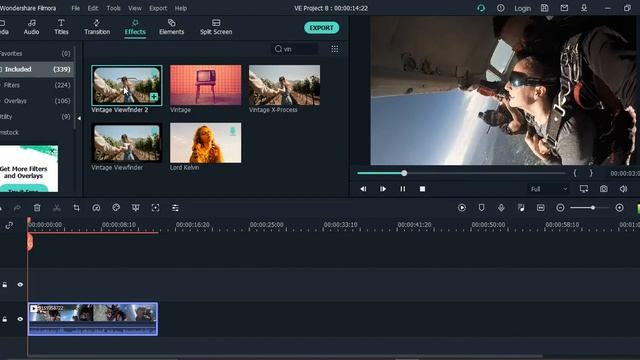Image resolution: width=640 pixels, height=360 pixels.
Task: Open the Titles tab
Action: pos(61,27)
